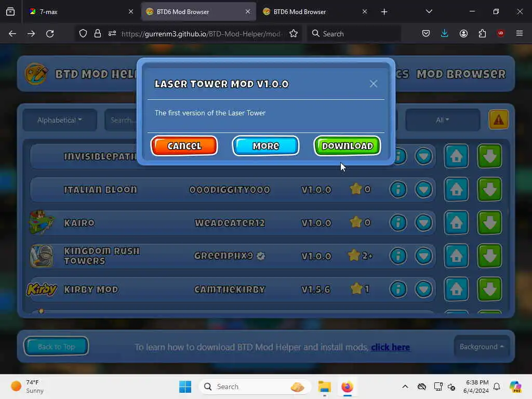
Task: Select GreenPhx9 author name
Action: pyautogui.click(x=224, y=256)
